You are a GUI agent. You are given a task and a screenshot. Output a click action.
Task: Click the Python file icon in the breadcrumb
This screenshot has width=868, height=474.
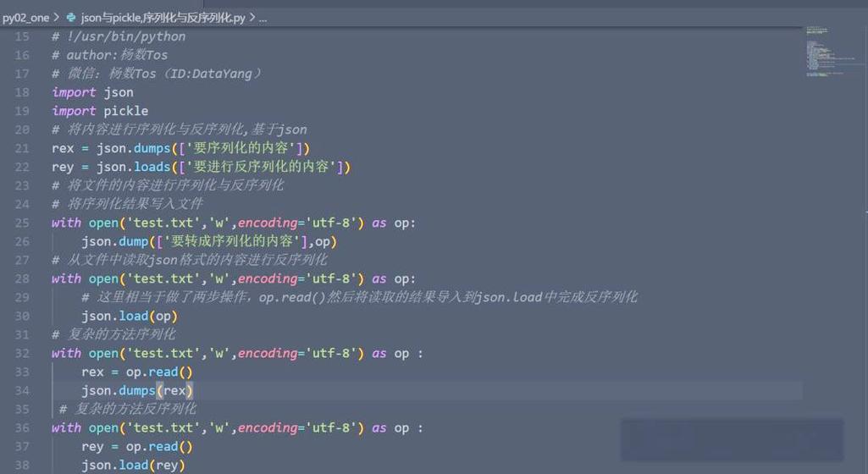click(x=71, y=17)
